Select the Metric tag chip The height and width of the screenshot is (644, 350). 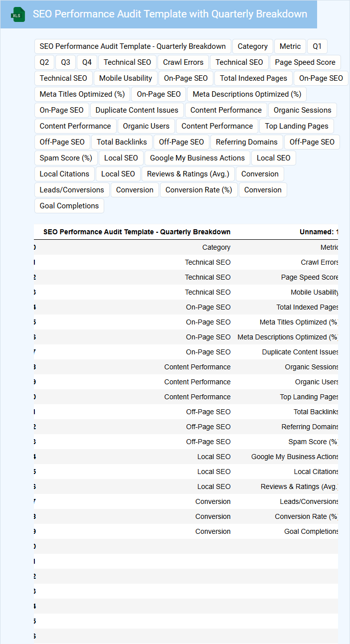(x=290, y=46)
